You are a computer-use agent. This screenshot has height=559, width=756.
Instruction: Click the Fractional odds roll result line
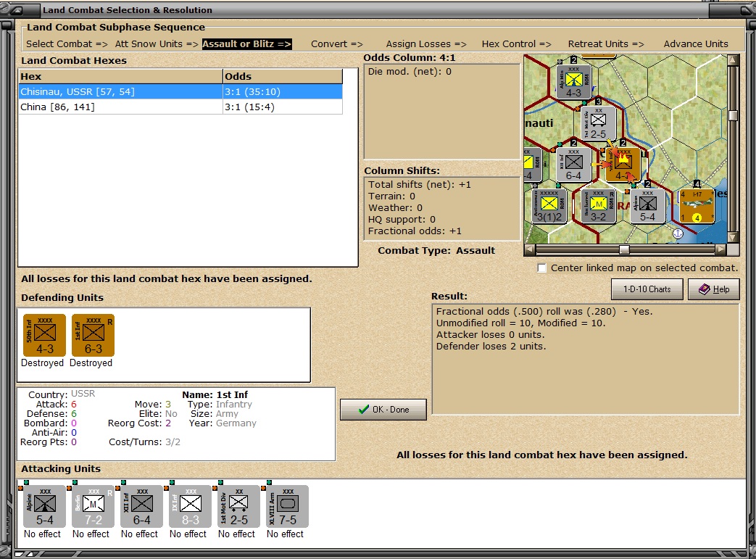[544, 312]
